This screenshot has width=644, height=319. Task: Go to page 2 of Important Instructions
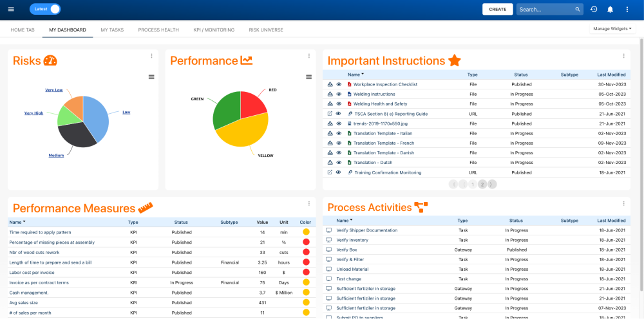(x=482, y=185)
